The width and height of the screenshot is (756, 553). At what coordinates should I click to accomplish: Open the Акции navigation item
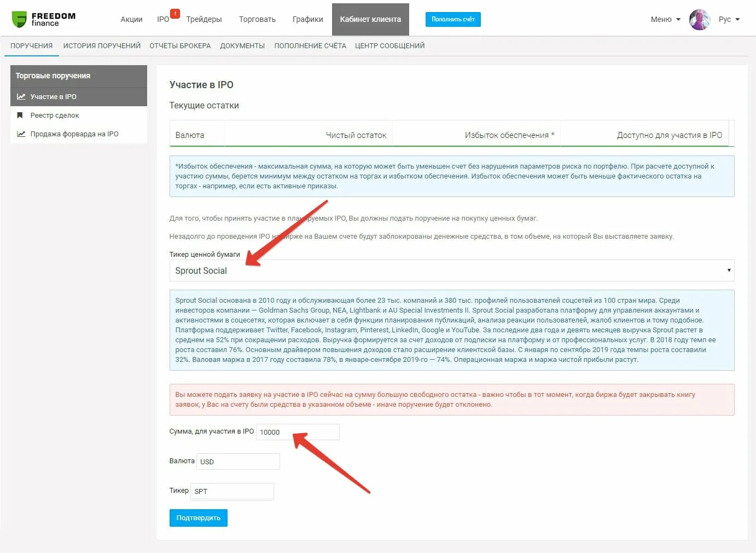pos(131,19)
